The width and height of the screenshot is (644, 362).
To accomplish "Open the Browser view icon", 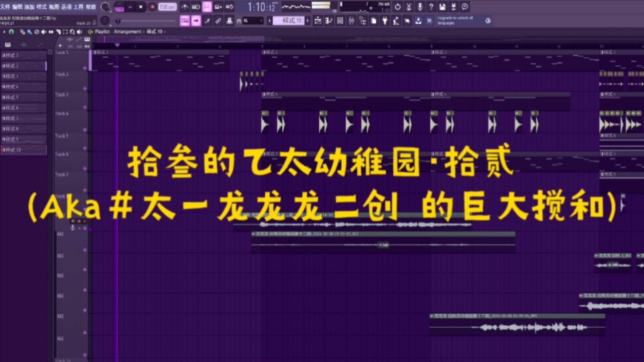I will click(x=363, y=21).
